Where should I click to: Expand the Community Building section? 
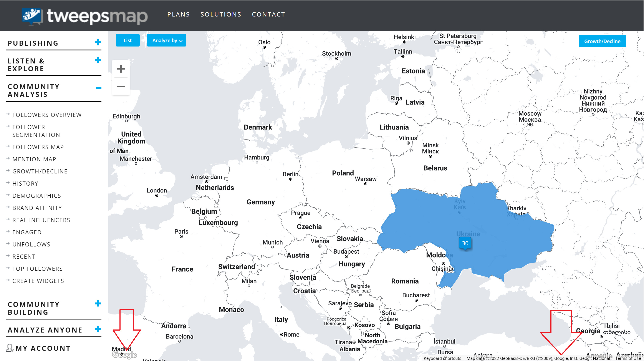click(98, 303)
